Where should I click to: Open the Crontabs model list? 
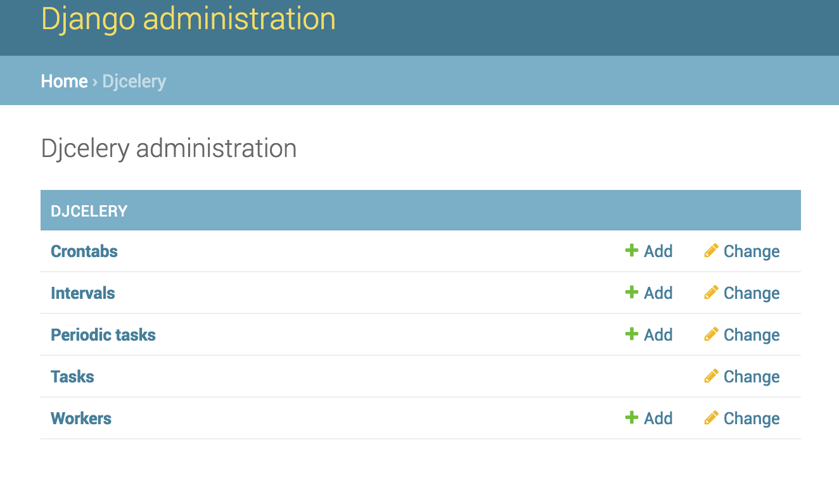pyautogui.click(x=84, y=251)
